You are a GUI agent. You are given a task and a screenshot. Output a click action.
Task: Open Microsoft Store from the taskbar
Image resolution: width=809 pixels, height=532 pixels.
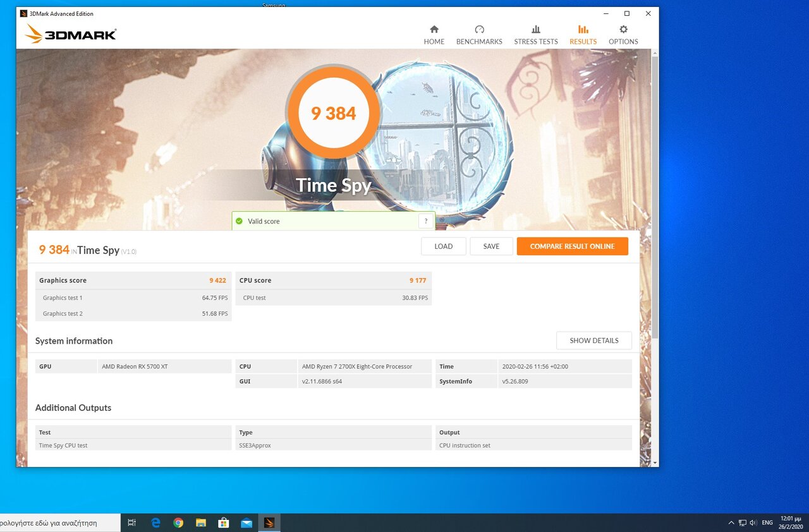(x=223, y=523)
